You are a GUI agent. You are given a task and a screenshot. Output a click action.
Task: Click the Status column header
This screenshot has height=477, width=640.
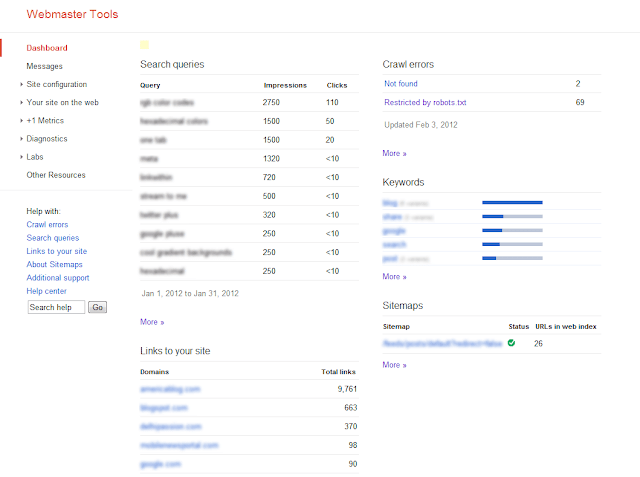coord(518,326)
